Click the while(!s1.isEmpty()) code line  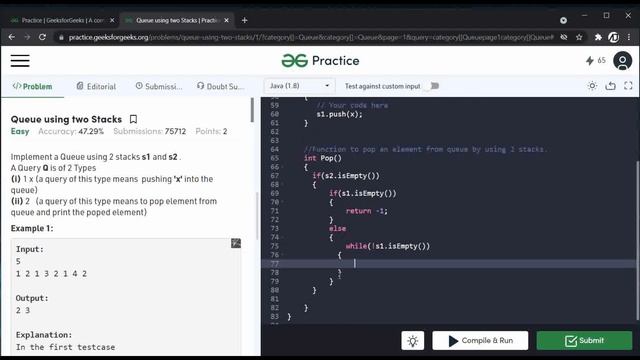click(x=388, y=246)
